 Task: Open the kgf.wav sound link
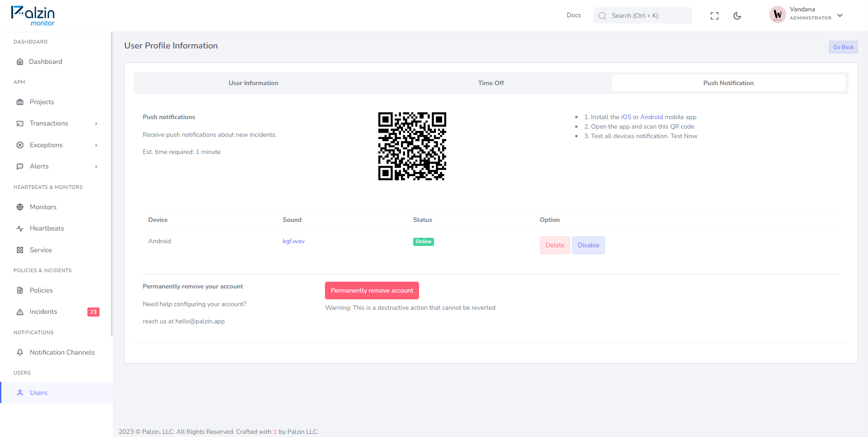(x=294, y=241)
